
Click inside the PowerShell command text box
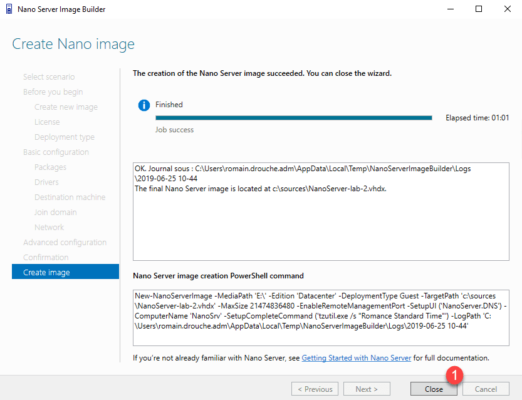coord(321,318)
